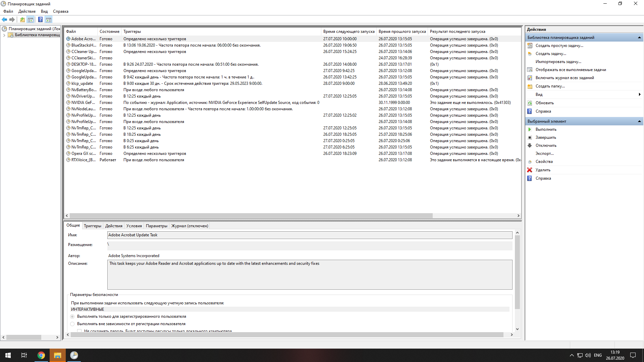Click the ENG language indicator

[x=598, y=355]
